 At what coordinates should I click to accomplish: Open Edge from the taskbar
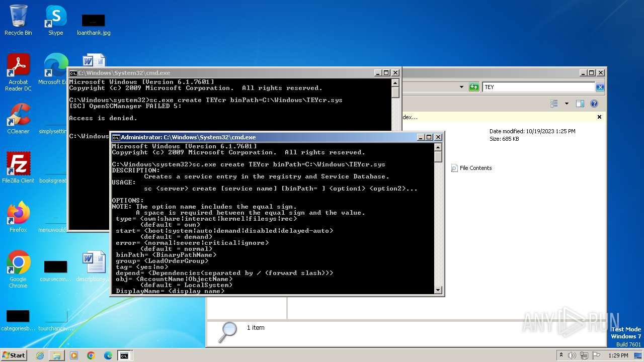coord(108,355)
